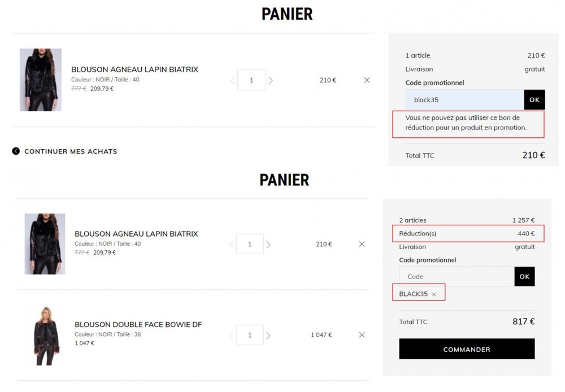This screenshot has height=392, width=565.
Task: Click the Commander checkout button
Action: click(x=467, y=349)
